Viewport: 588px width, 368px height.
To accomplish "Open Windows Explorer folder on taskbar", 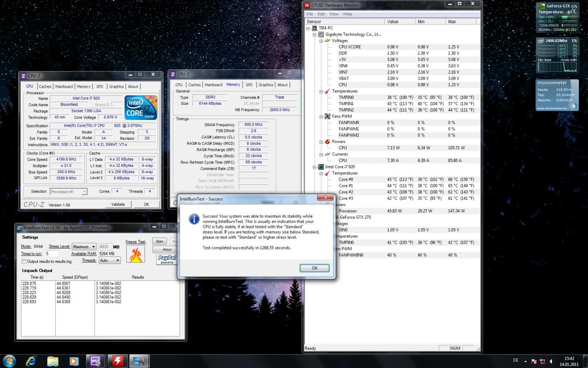I will 53,361.
